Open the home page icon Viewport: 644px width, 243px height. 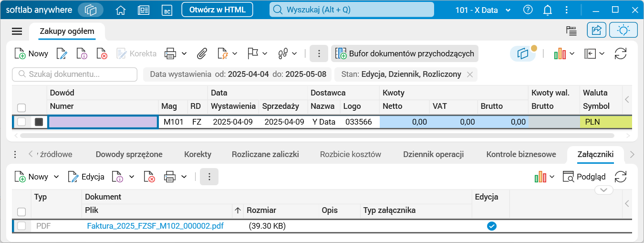[121, 10]
